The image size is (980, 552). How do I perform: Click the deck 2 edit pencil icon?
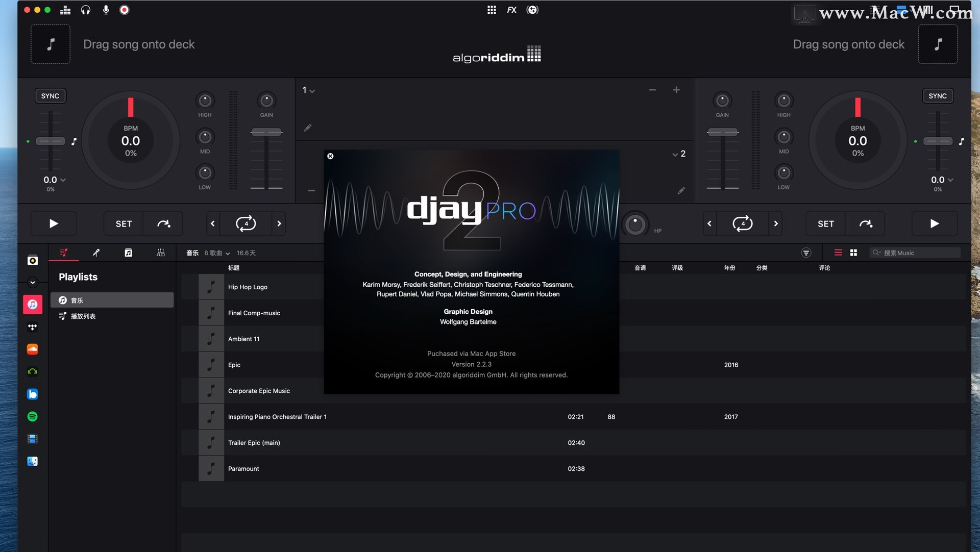pos(681,191)
